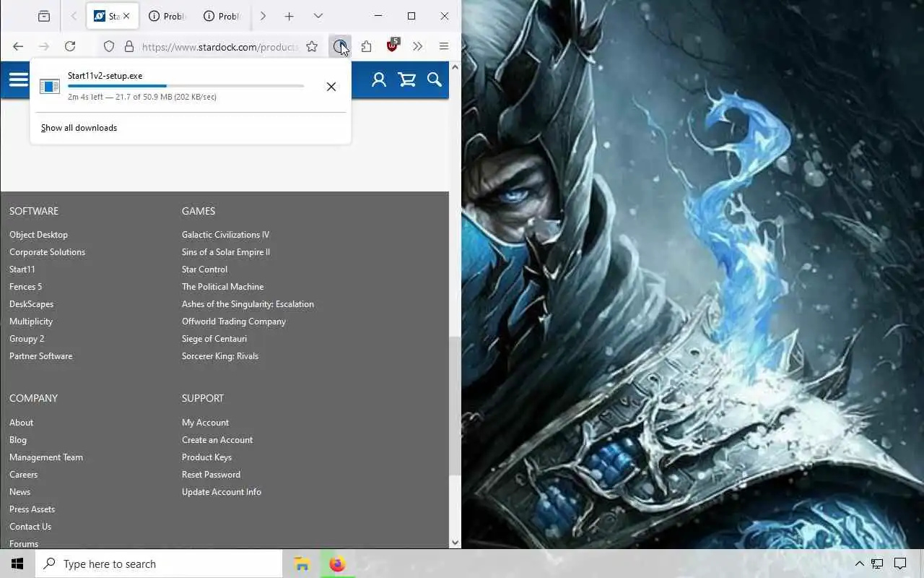Screen dimensions: 924x578
Task: Bookmark this page with the star
Action: tap(312, 46)
